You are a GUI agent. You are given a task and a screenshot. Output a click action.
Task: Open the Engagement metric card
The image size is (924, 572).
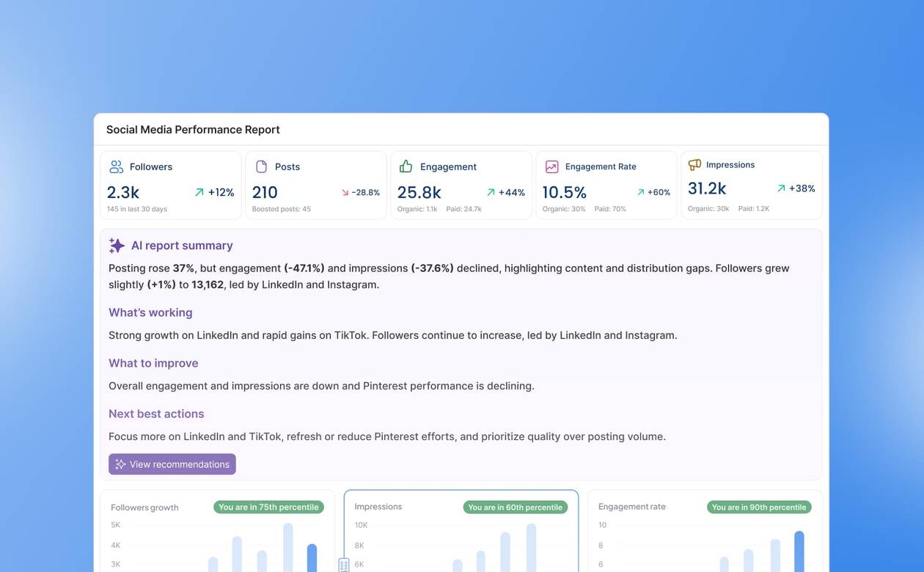(461, 186)
